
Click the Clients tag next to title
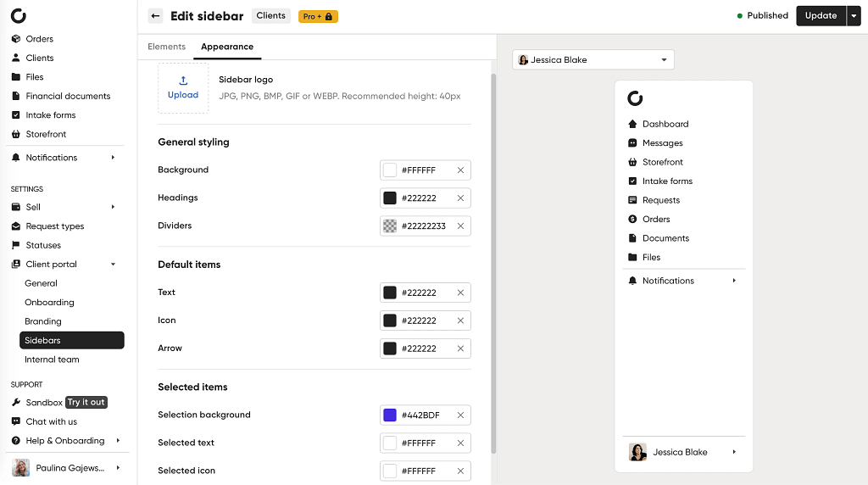tap(271, 15)
